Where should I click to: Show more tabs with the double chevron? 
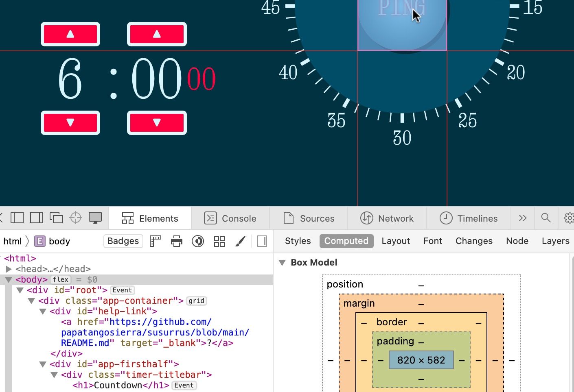pos(523,218)
